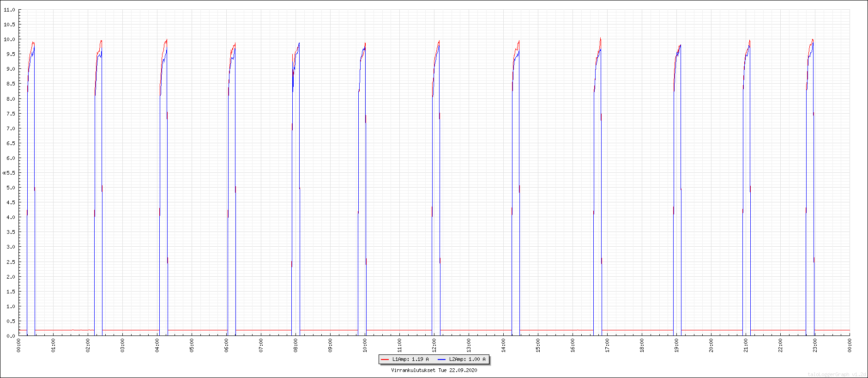Screen dimensions: 868x378
Task: Click the 5.0 value on the y-axis
Action: pos(11,188)
